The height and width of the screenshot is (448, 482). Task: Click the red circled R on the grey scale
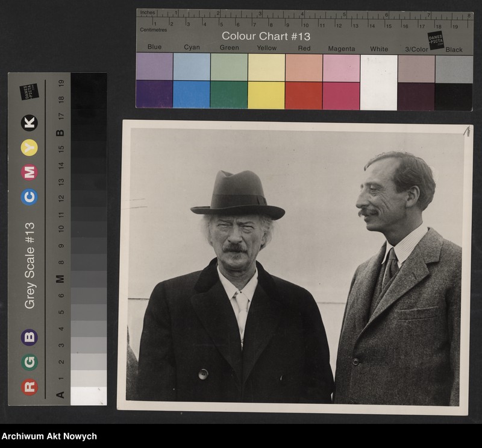click(30, 387)
